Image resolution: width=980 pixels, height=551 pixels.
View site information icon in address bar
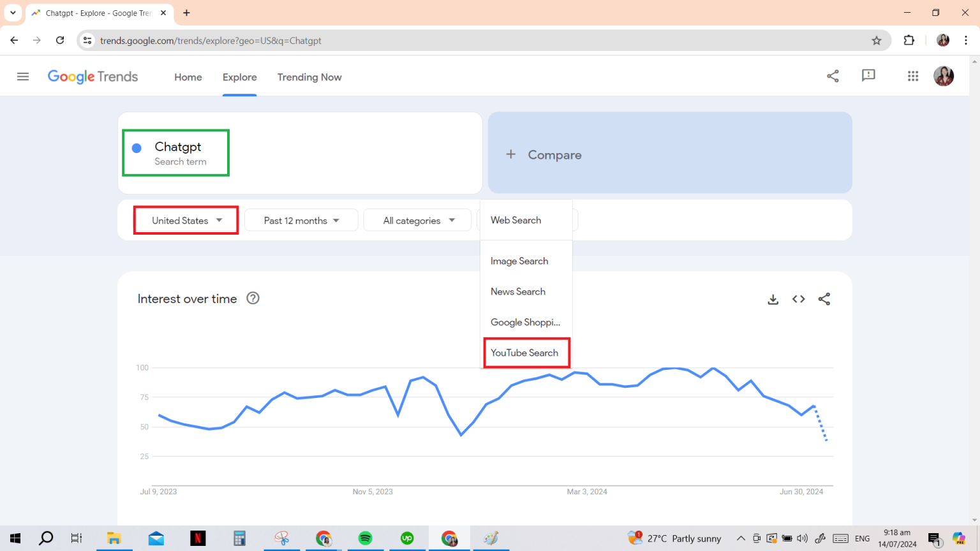(88, 40)
